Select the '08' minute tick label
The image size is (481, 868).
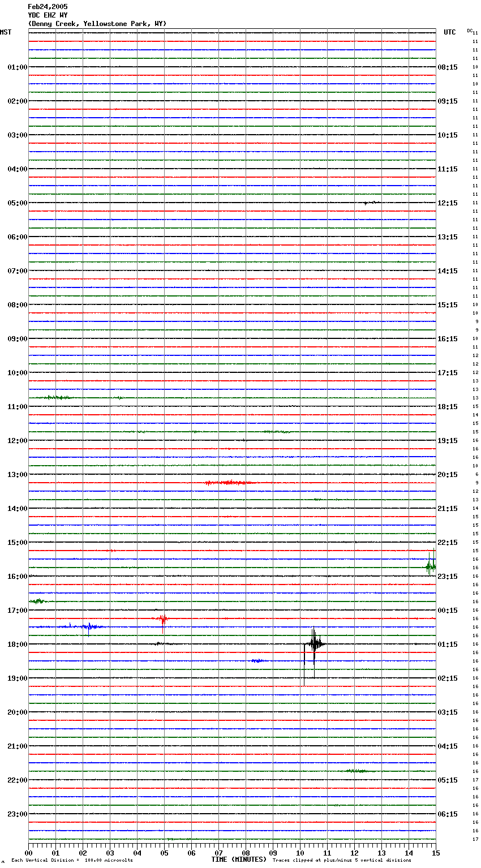[246, 853]
